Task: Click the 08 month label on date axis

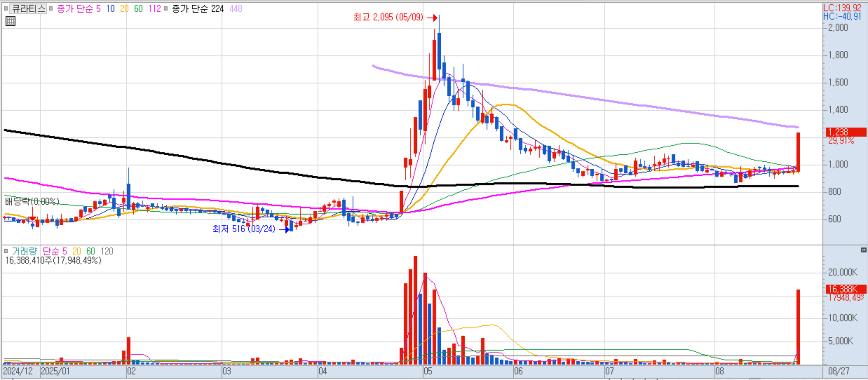Action: click(719, 371)
